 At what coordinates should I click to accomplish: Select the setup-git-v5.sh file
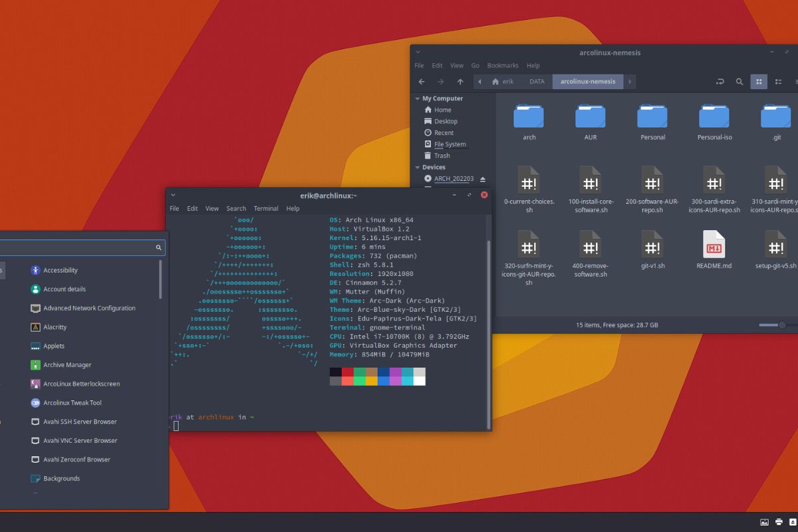pyautogui.click(x=776, y=250)
